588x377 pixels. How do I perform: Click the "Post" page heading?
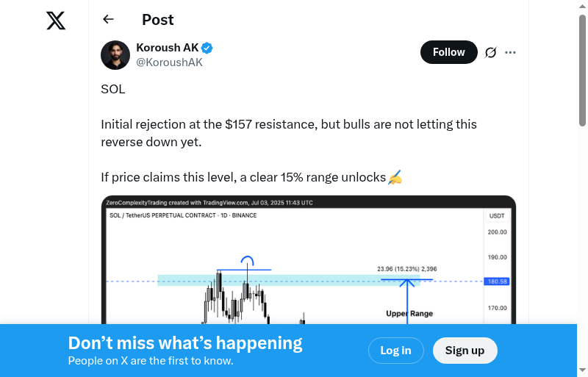158,20
